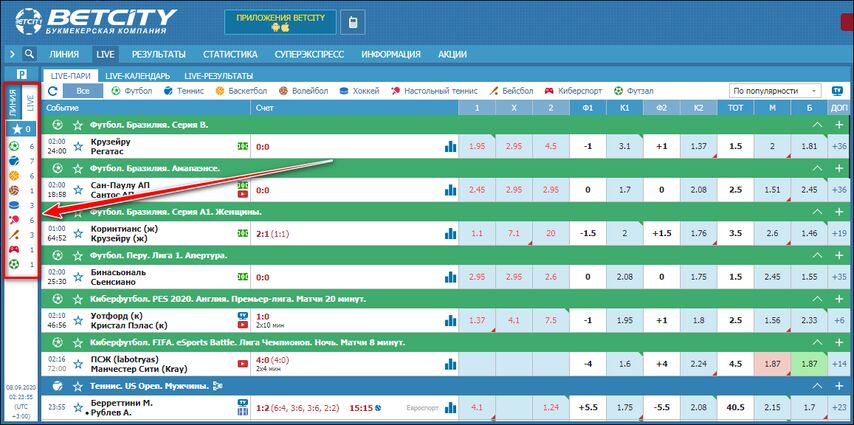Viewport: 854px width, 425px height.
Task: Collapse the Бразилия Серия B section
Action: (817, 125)
